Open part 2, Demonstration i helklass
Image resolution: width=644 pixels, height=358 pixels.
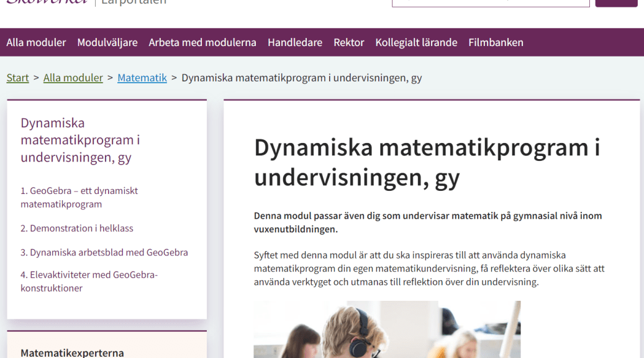click(77, 228)
